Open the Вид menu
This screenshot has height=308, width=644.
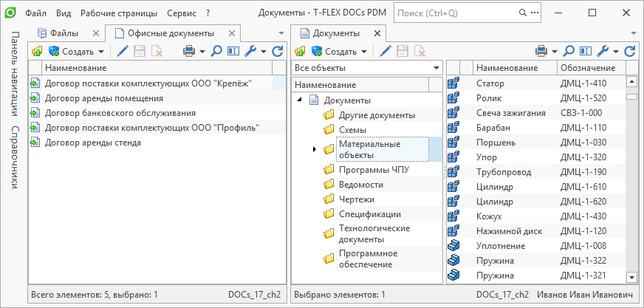coord(64,13)
